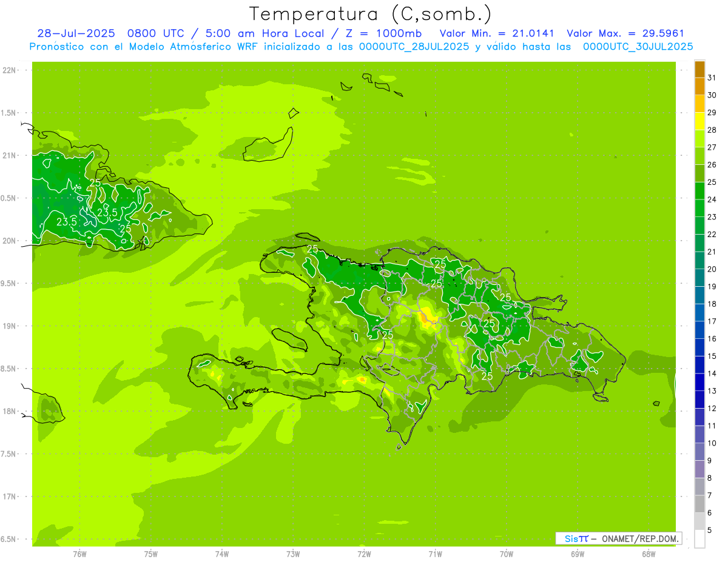The height and width of the screenshot is (562, 728).
Task: Click legend swatch between 9 and 10
Action: (699, 452)
